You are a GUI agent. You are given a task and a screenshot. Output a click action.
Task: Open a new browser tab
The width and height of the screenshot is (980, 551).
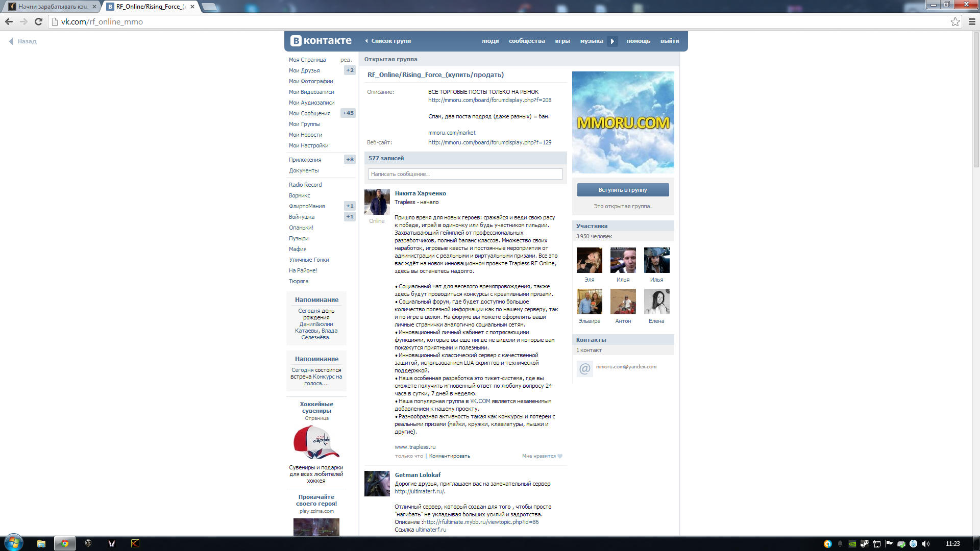209,7
